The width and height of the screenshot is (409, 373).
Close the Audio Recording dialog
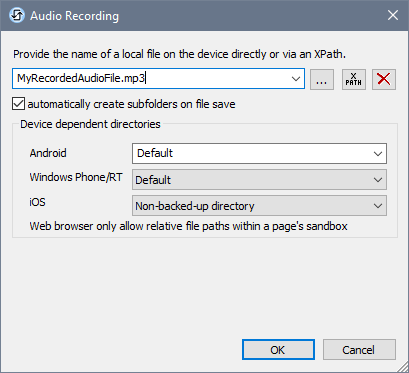(393, 15)
